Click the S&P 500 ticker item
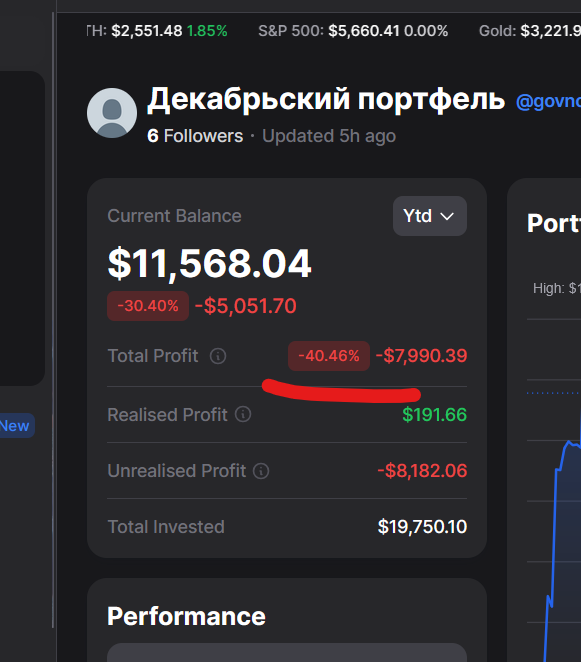This screenshot has width=581, height=662. click(353, 31)
